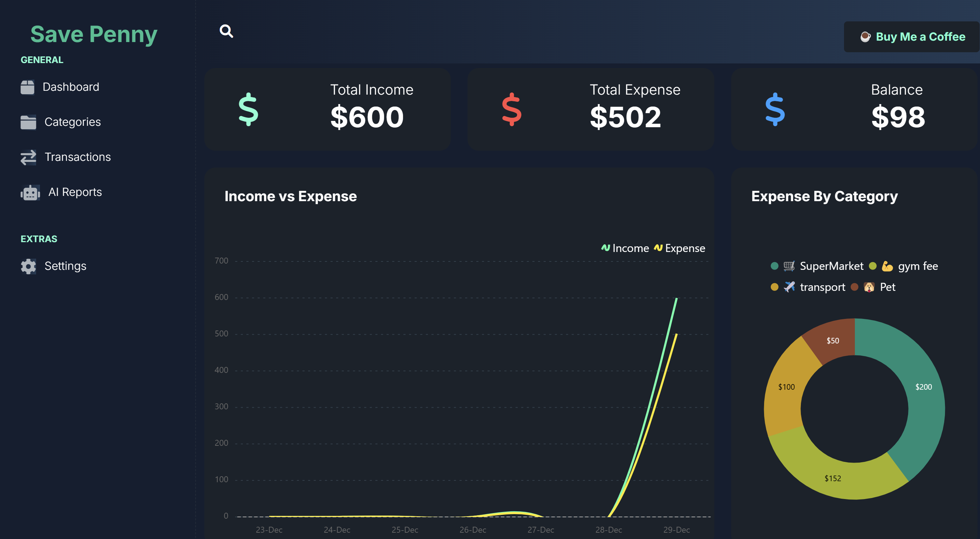This screenshot has height=539, width=980.
Task: Toggle Pet category in pie legend
Action: click(x=873, y=287)
